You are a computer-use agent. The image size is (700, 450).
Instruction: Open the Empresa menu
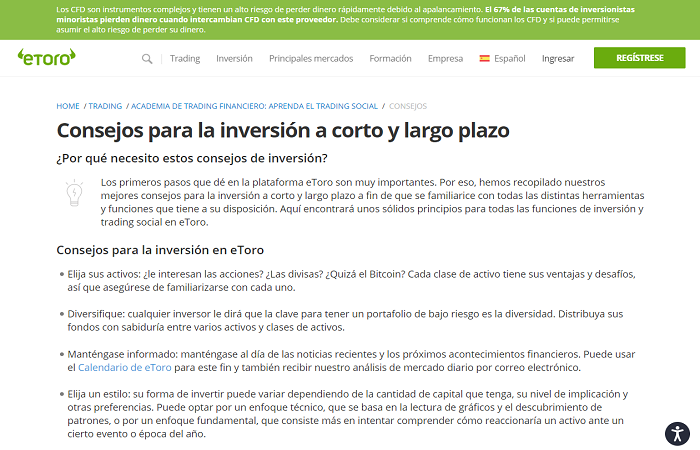(x=446, y=58)
